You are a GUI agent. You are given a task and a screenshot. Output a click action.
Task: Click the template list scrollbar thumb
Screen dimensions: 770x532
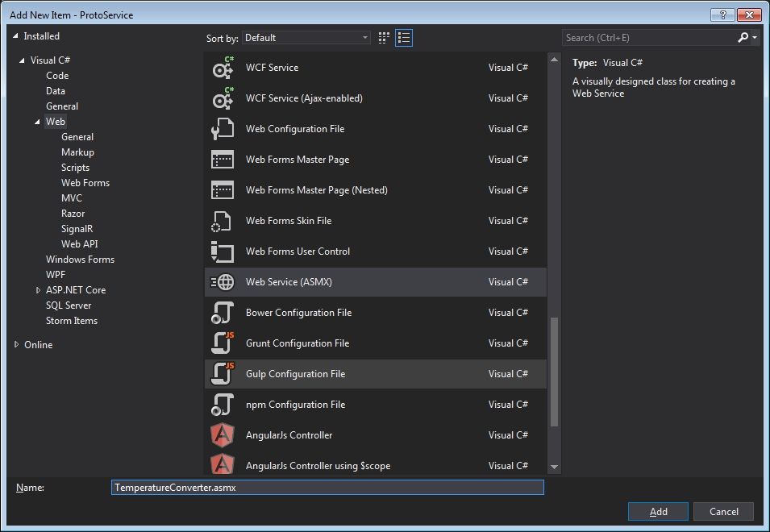[555, 372]
